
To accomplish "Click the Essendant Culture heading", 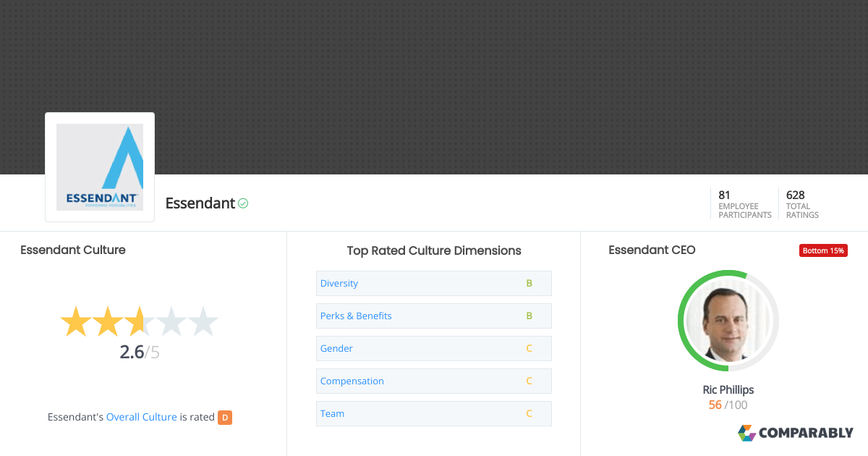I will tap(73, 250).
